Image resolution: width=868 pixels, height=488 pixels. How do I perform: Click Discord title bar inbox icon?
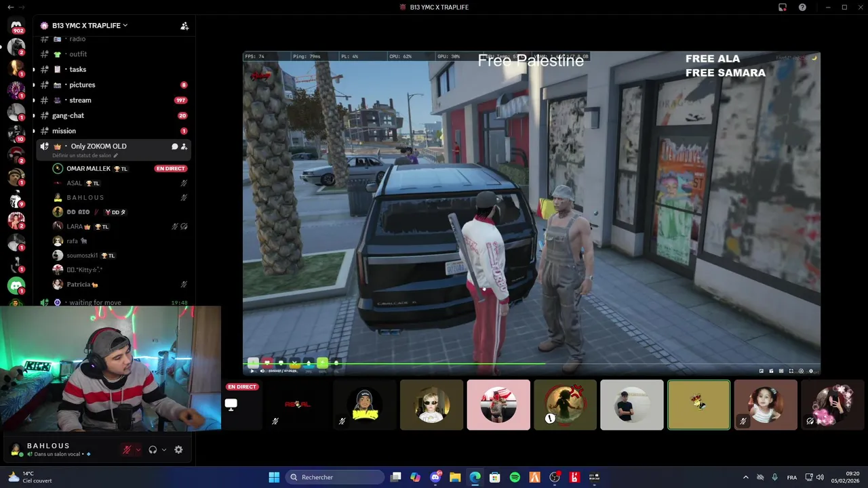[783, 7]
